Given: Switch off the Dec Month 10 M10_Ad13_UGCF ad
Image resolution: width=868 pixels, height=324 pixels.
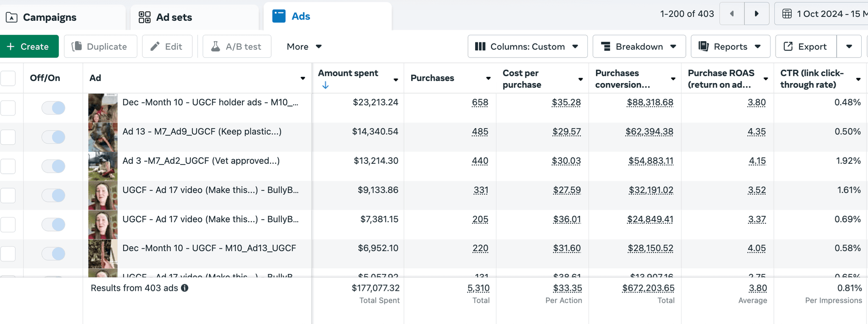Looking at the screenshot, I should tap(53, 254).
